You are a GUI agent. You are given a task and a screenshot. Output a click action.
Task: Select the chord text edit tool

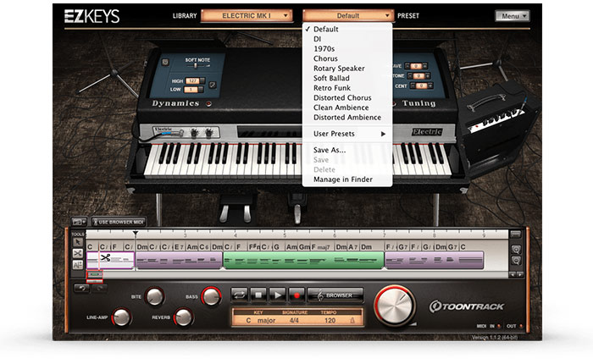[x=78, y=265]
